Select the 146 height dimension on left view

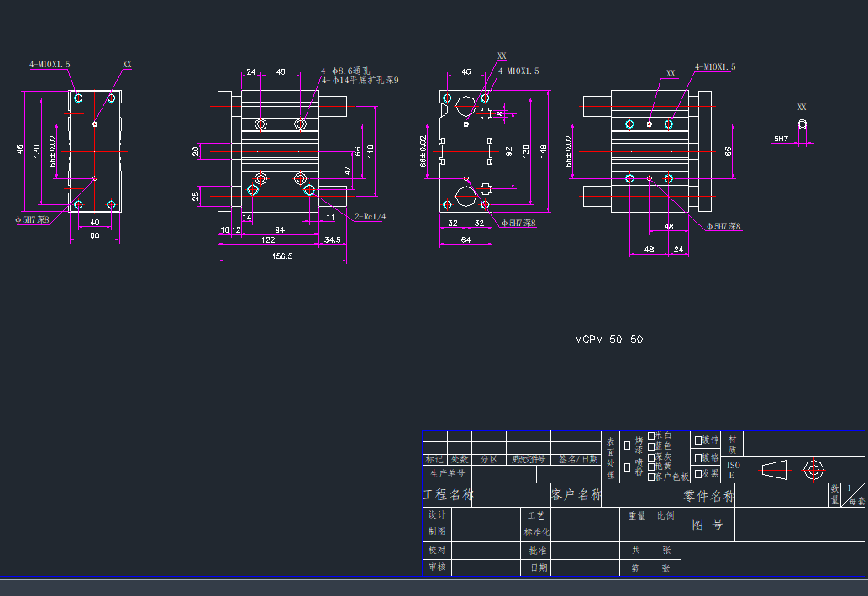click(x=20, y=151)
